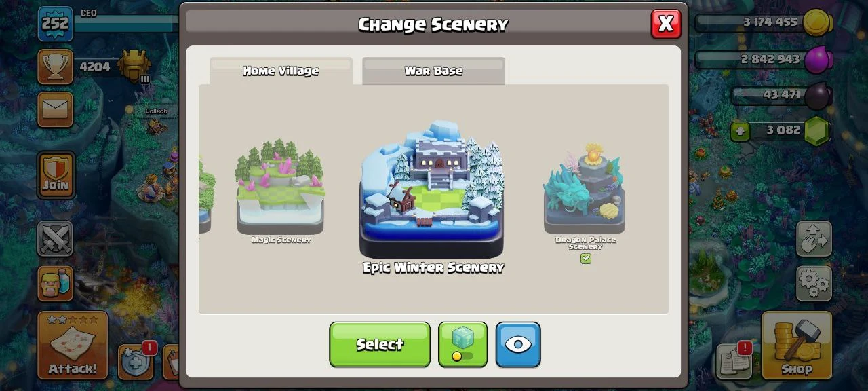This screenshot has width=868, height=391.
Task: Start a battle with the Attack! button
Action: (x=73, y=346)
